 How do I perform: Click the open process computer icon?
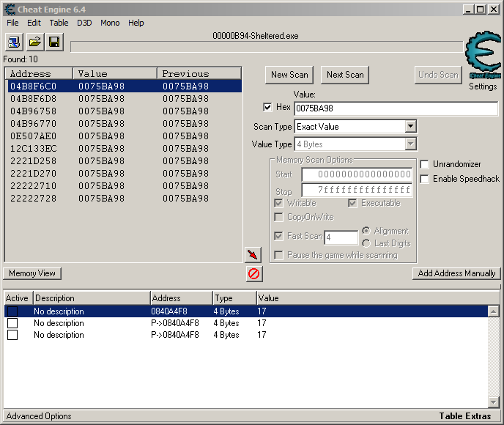click(14, 42)
